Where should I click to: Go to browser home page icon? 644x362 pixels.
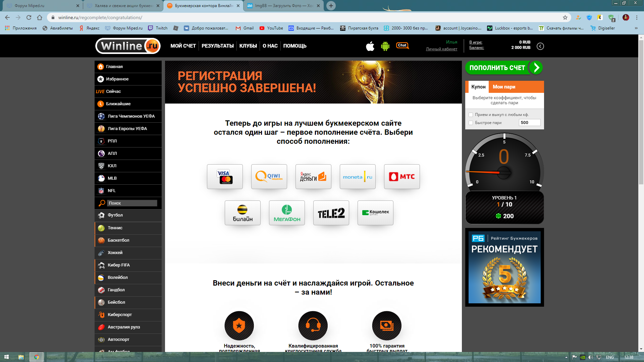tap(40, 17)
